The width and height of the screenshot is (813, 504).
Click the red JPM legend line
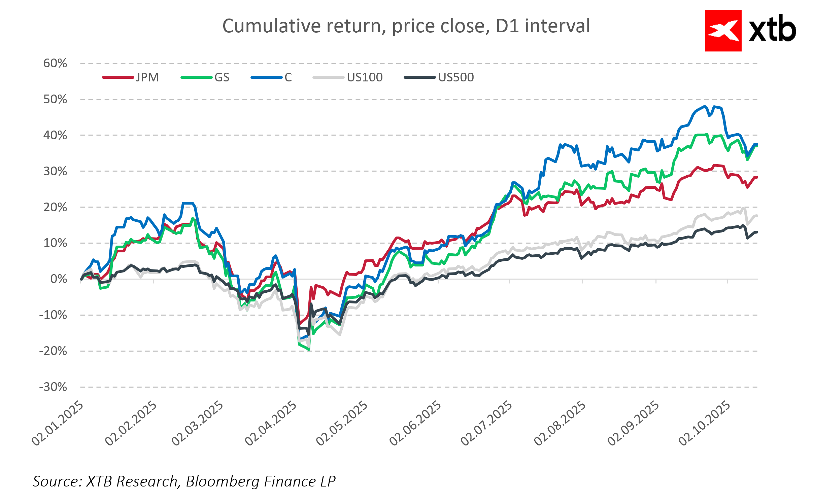pos(118,77)
